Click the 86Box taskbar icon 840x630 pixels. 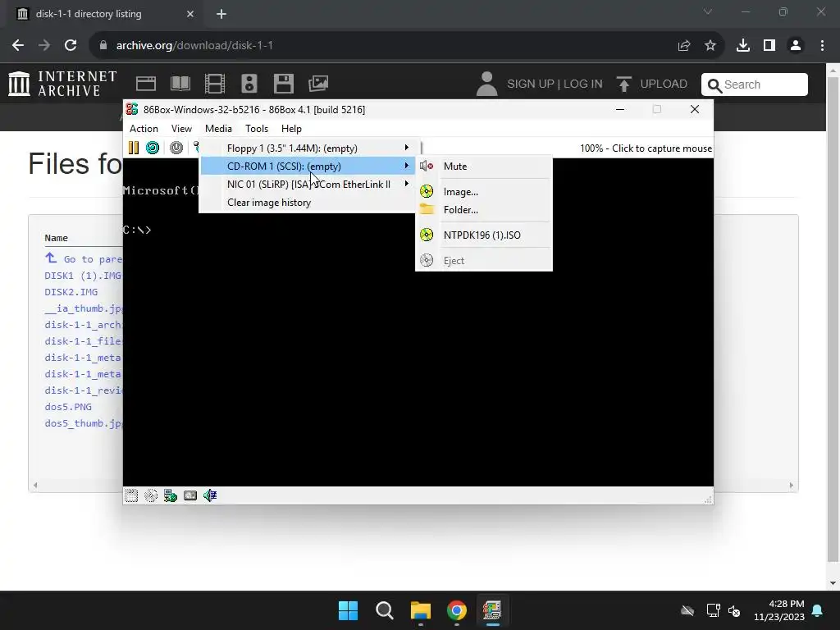[492, 610]
